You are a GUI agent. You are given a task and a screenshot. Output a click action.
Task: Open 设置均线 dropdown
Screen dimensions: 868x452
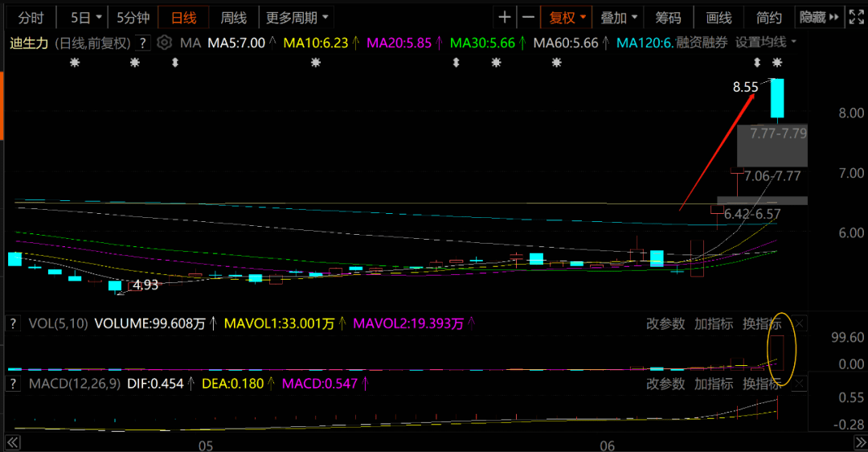(766, 42)
